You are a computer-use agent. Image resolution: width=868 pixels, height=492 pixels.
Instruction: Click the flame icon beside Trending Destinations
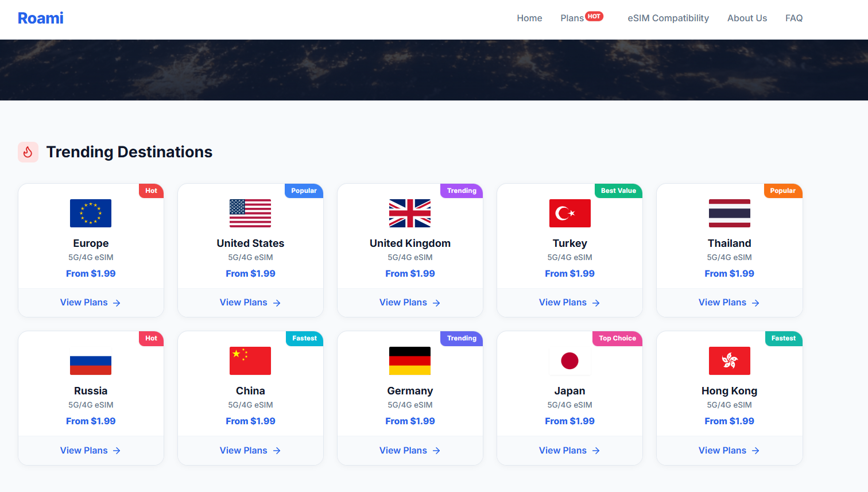click(x=28, y=152)
